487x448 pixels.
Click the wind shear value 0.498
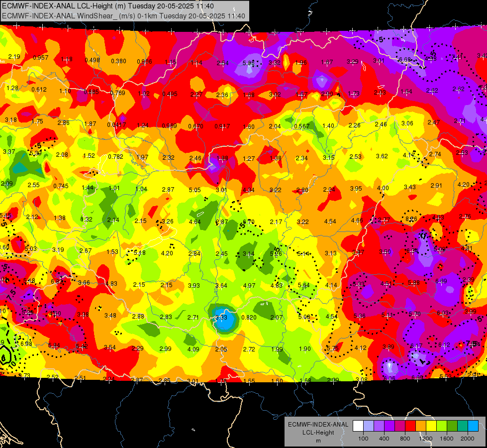point(92,60)
